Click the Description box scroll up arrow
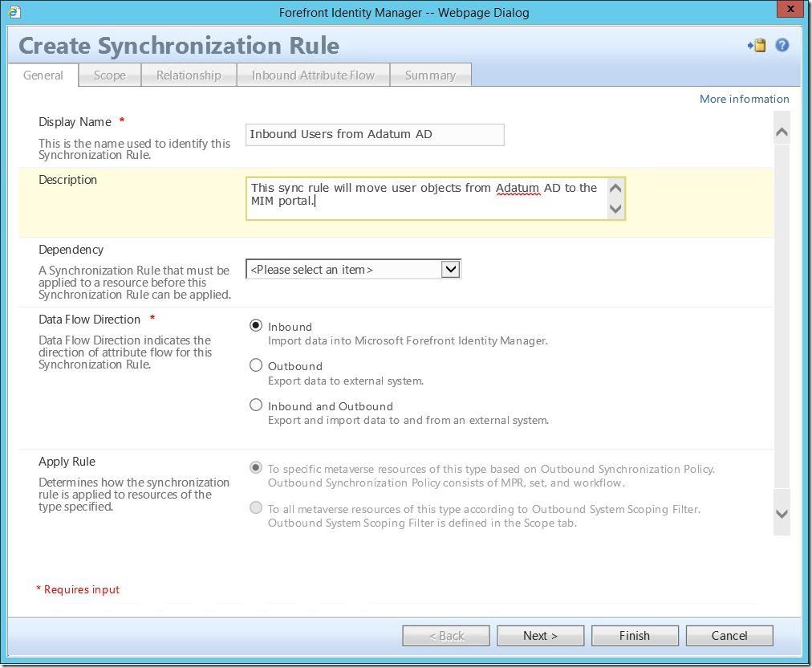 [x=615, y=188]
